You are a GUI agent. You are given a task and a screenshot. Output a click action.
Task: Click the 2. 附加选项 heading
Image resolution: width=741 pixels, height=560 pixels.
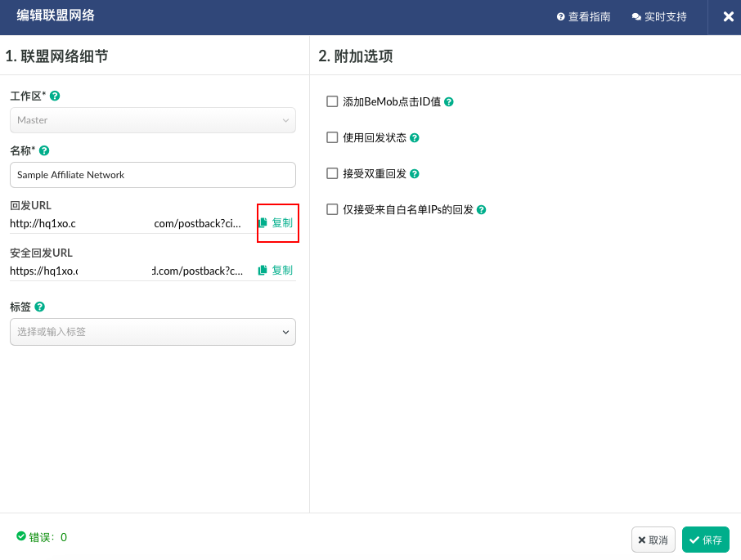pos(356,56)
